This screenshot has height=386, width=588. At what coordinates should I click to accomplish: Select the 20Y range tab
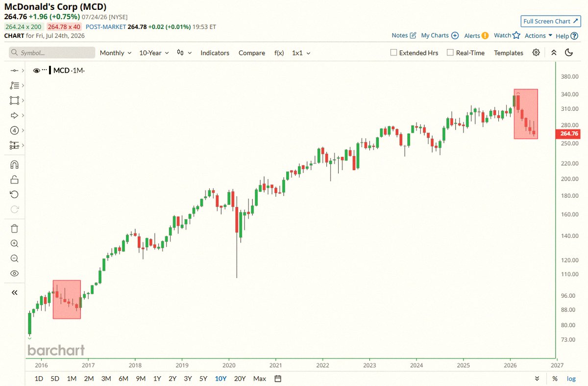coord(240,379)
